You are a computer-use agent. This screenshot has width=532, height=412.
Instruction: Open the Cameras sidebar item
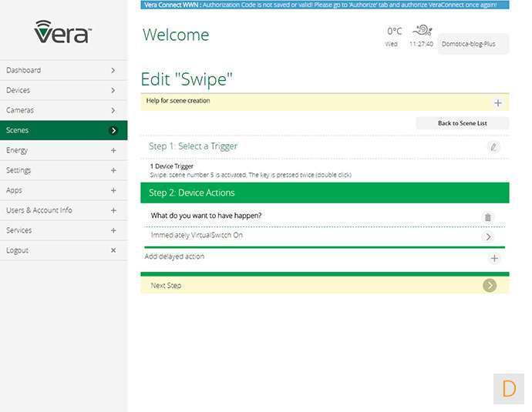coord(63,110)
